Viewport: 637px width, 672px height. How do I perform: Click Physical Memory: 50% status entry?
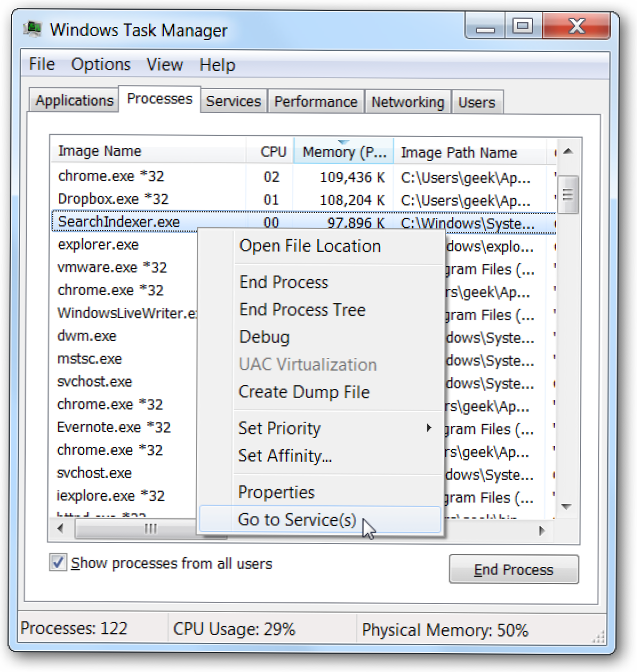point(445,630)
